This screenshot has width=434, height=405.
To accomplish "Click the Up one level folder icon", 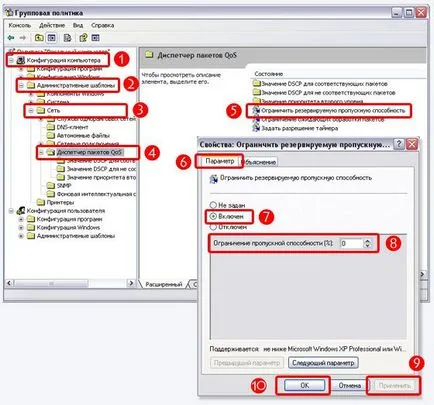I will pyautogui.click(x=39, y=38).
